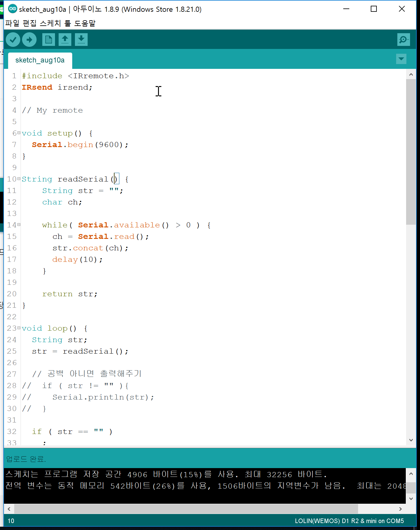Click the console horizontal scrollbar right arrow

pyautogui.click(x=400, y=509)
